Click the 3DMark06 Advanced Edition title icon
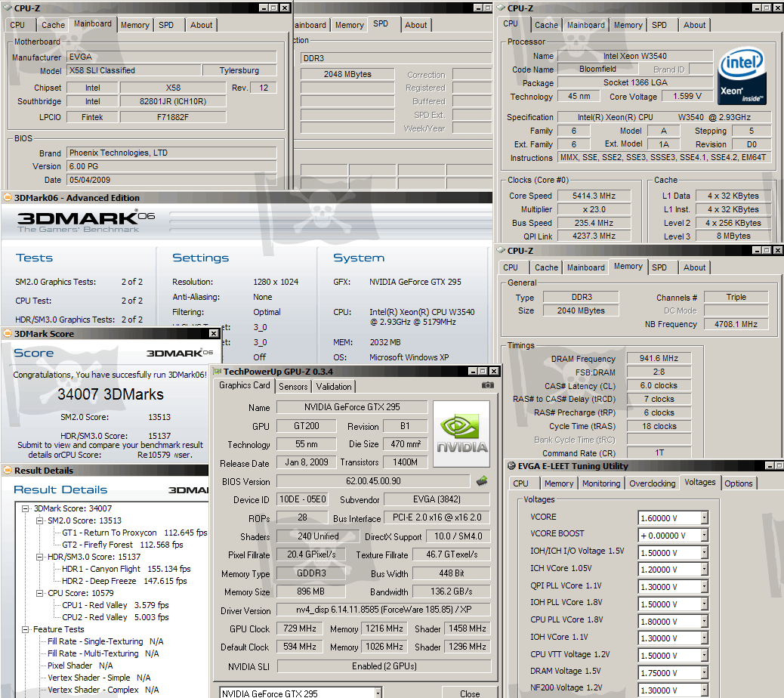 [8, 197]
